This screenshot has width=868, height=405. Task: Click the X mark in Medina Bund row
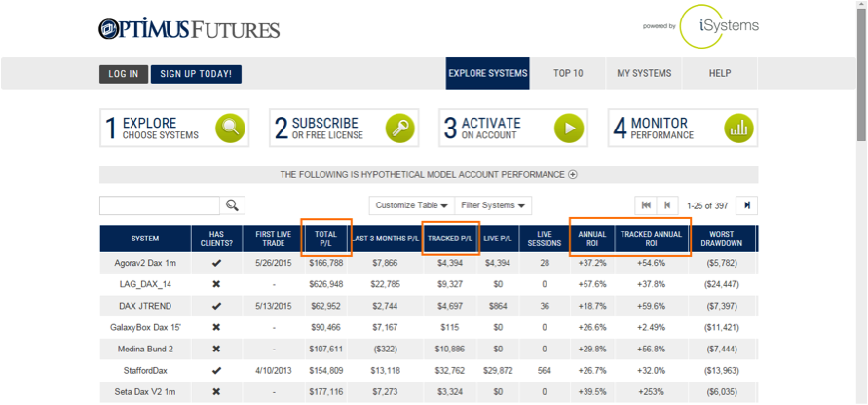pos(216,350)
